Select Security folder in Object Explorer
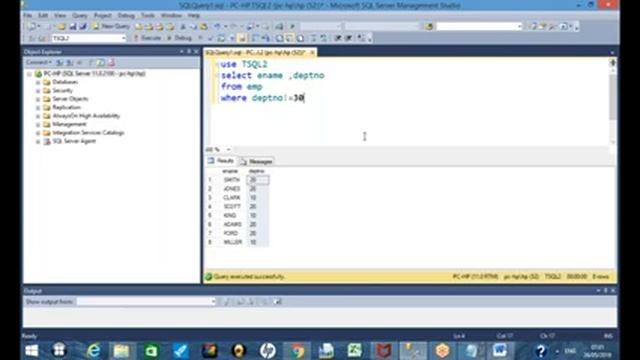 pyautogui.click(x=62, y=91)
